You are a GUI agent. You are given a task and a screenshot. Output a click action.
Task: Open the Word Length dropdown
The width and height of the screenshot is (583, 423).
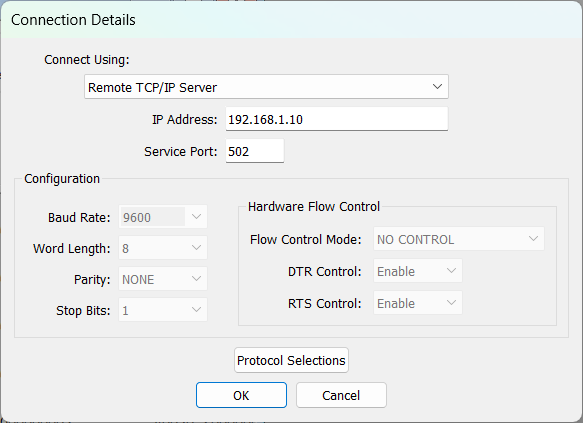[x=162, y=248]
